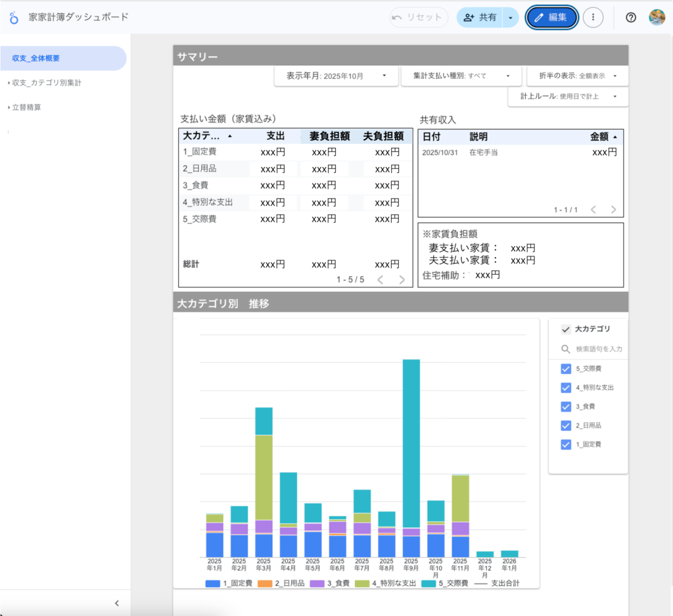Open the 表示年月 dropdown filter
Viewport: 673px width, 616px height.
(x=335, y=76)
